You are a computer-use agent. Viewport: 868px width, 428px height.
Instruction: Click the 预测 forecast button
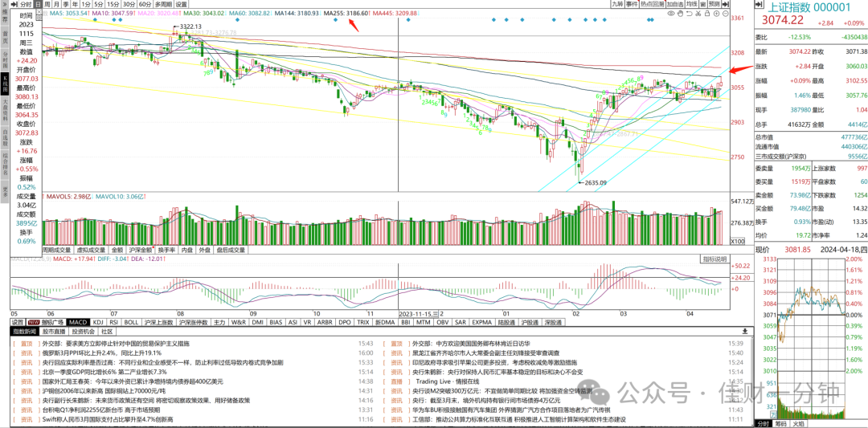714,4
